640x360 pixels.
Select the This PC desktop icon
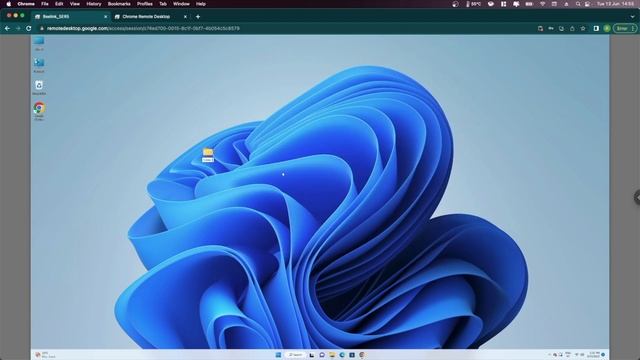[x=39, y=43]
